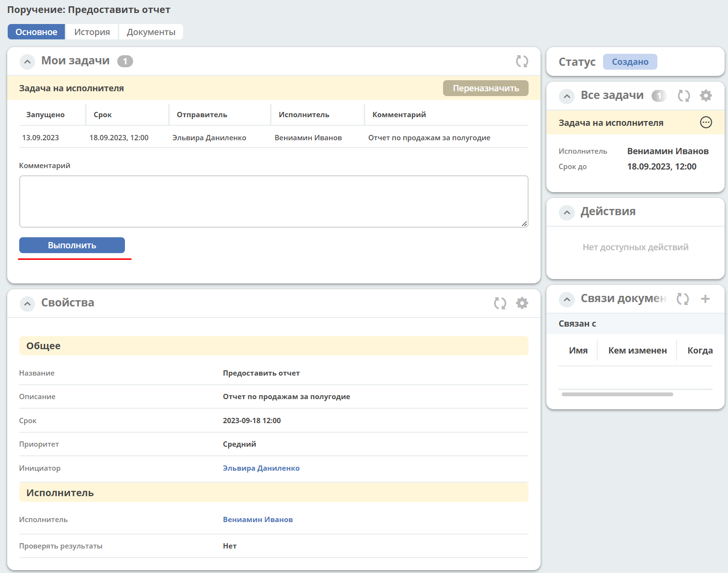Click the Исполнитель column header in tasks table

click(x=304, y=115)
